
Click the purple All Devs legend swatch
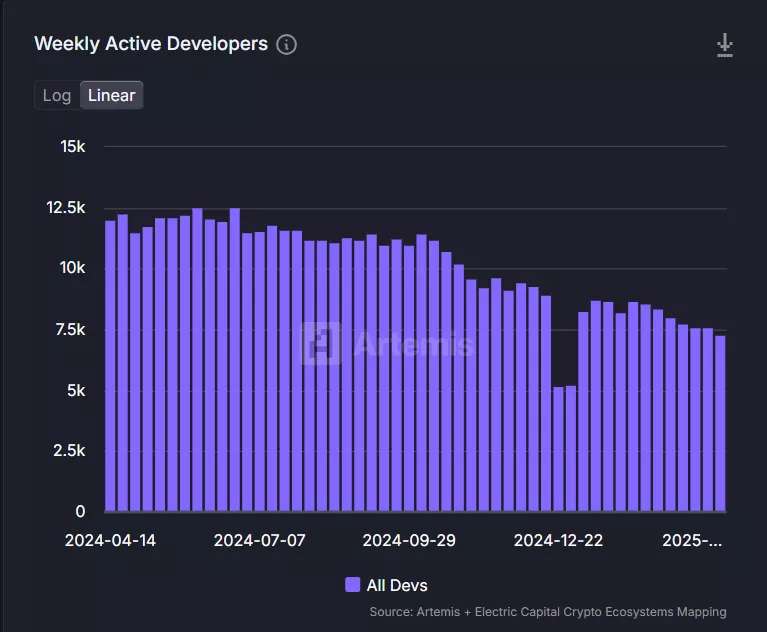(x=352, y=585)
